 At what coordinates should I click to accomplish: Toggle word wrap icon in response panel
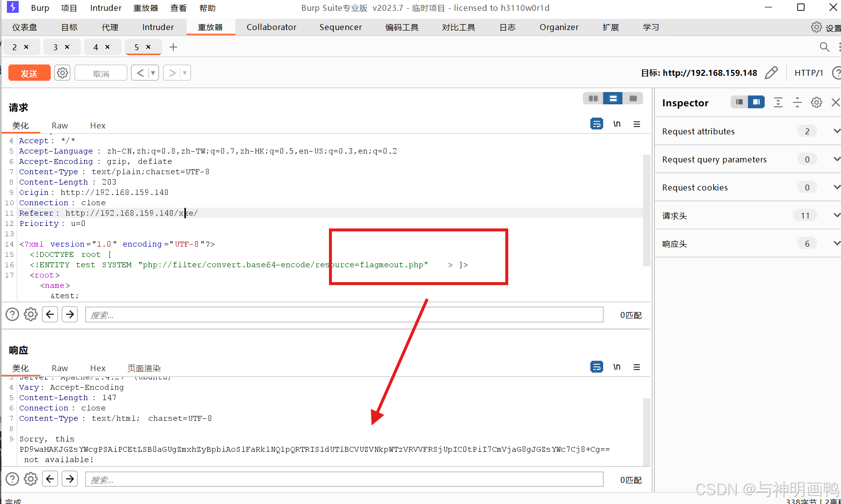597,367
